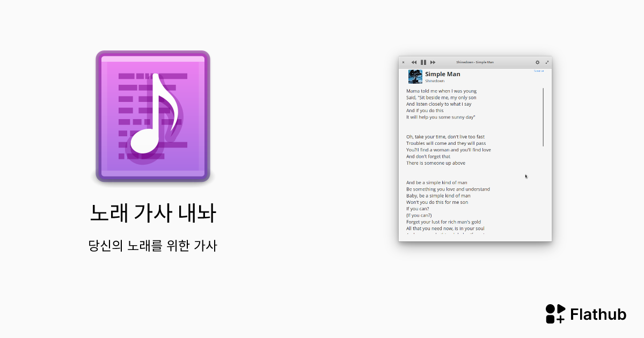The width and height of the screenshot is (644, 338).
Task: Select the lyric line 'And be a simple kind of man'
Action: [x=435, y=182]
